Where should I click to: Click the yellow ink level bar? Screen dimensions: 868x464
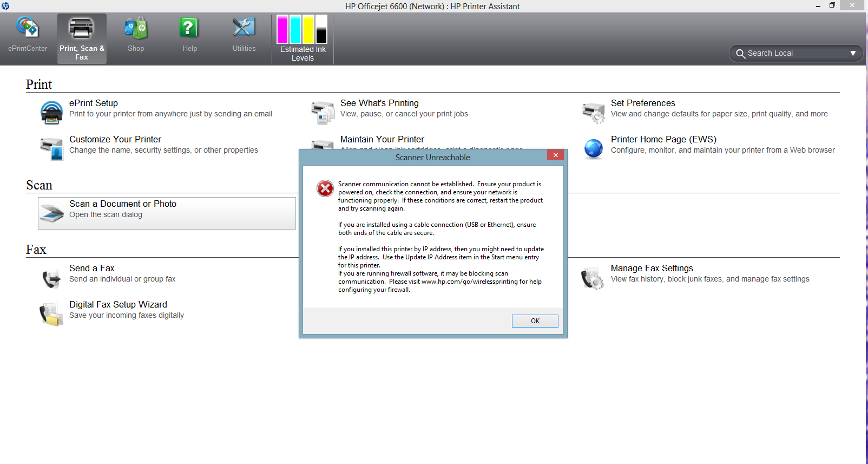pyautogui.click(x=308, y=29)
